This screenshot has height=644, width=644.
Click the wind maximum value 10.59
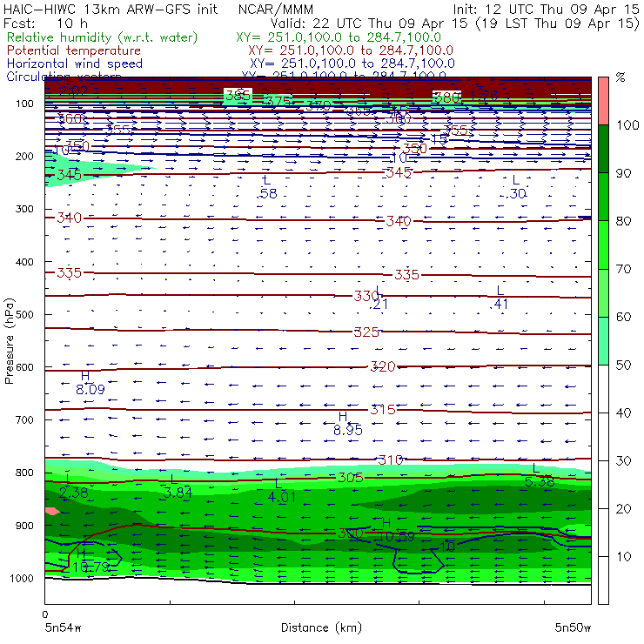397,536
